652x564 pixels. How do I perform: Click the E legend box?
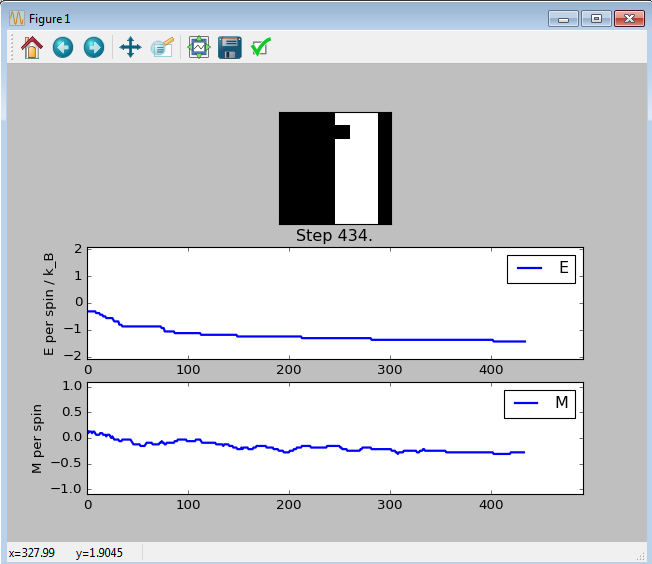coord(541,270)
